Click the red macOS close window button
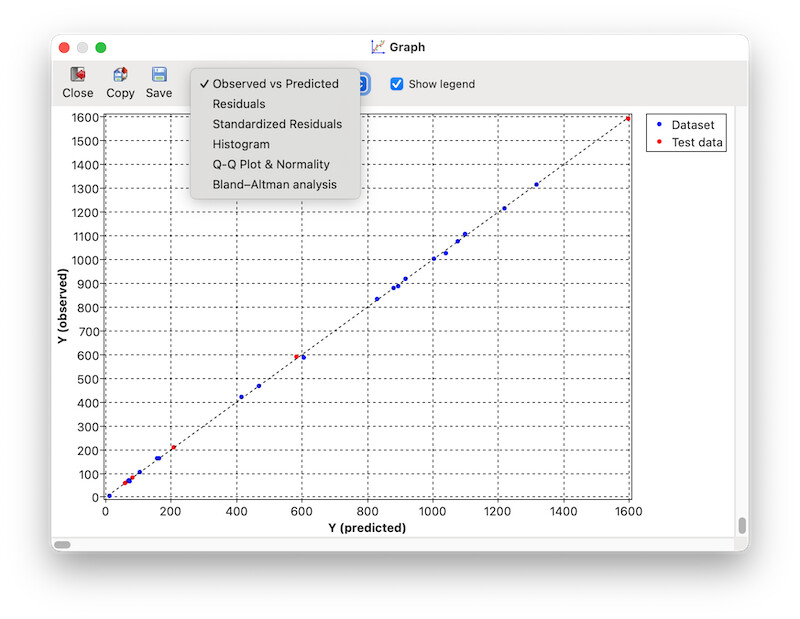 point(64,47)
